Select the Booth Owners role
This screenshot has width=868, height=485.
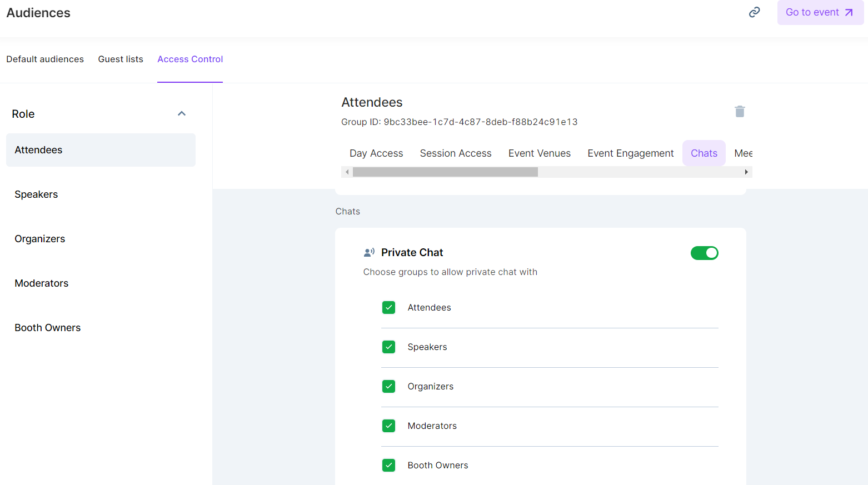[x=48, y=328]
